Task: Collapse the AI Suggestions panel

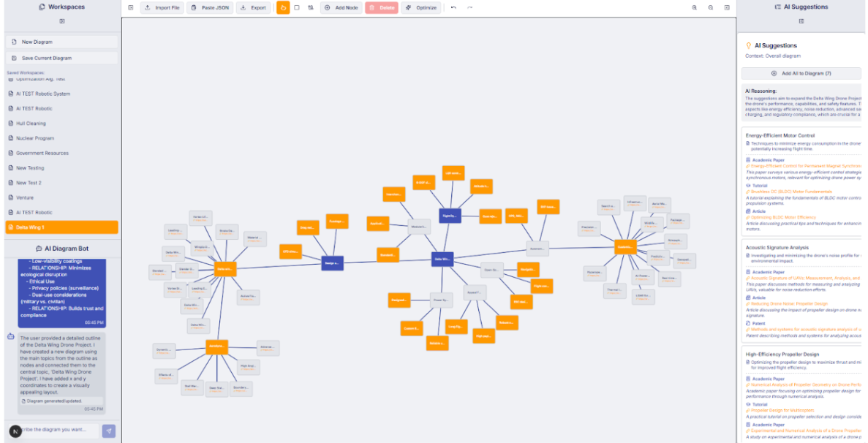Action: tap(801, 20)
